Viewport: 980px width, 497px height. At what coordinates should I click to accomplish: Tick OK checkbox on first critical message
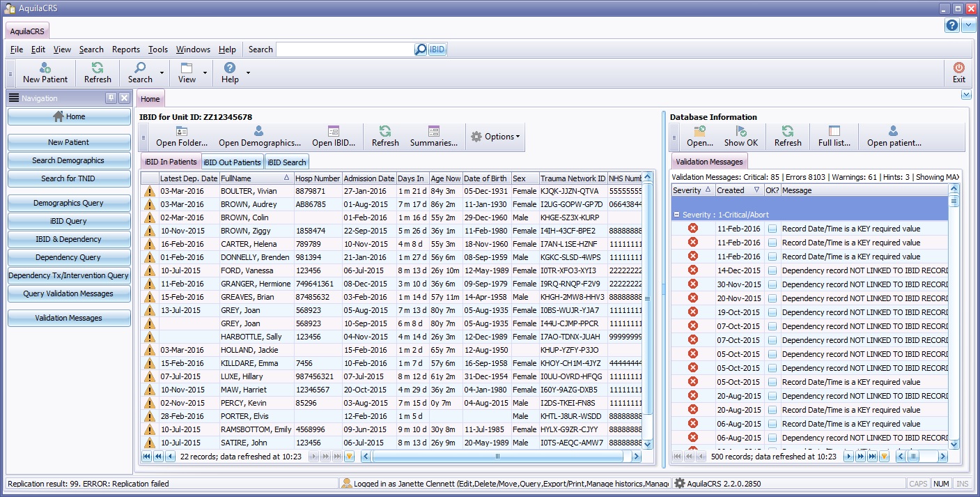click(772, 229)
